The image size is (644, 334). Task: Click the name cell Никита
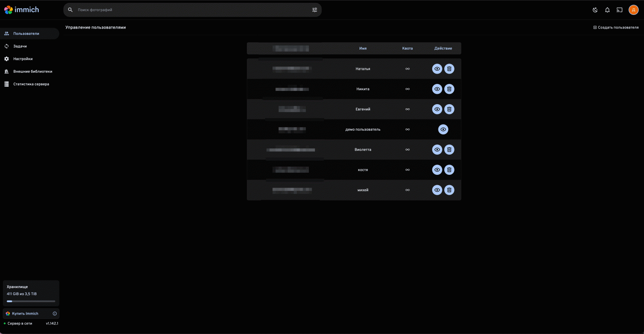click(363, 89)
